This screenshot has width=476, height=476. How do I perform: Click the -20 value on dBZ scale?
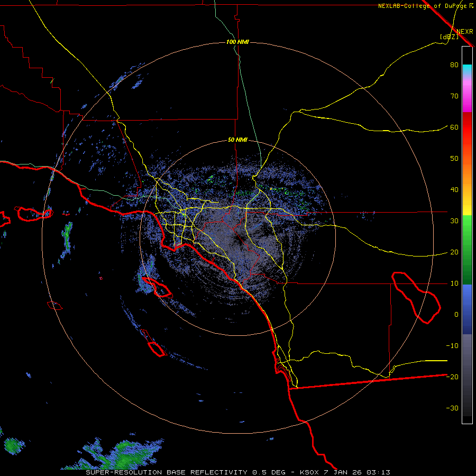click(452, 377)
